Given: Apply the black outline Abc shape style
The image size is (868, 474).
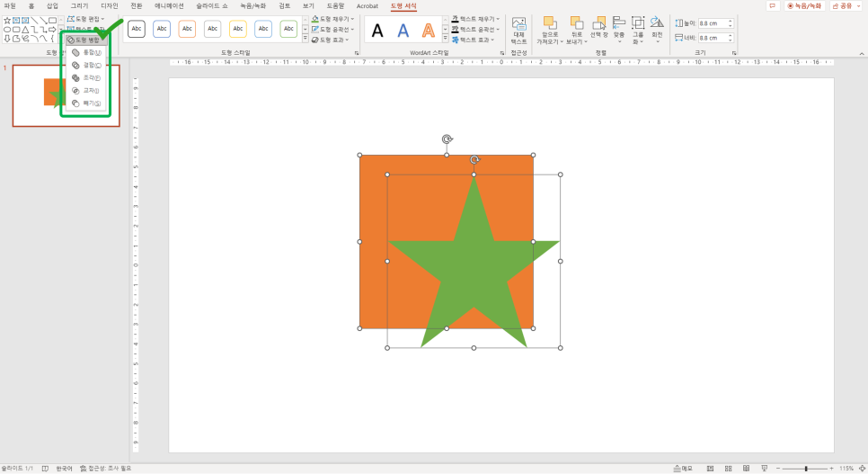Looking at the screenshot, I should pyautogui.click(x=137, y=29).
